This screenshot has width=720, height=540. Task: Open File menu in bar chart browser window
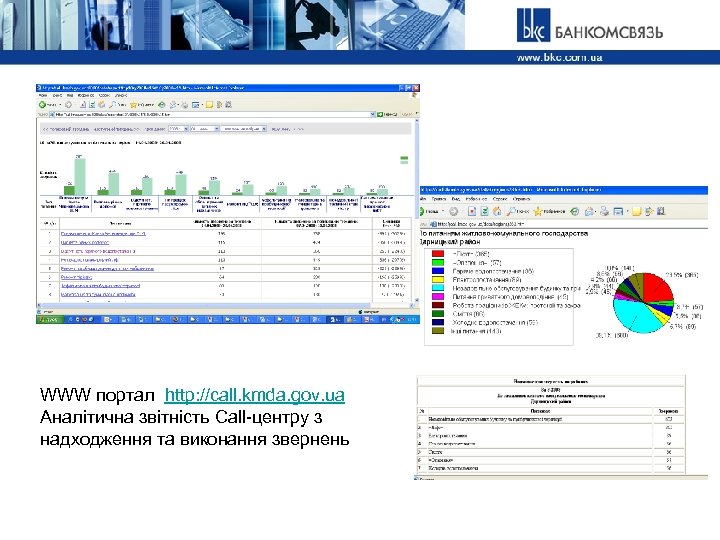(x=43, y=95)
